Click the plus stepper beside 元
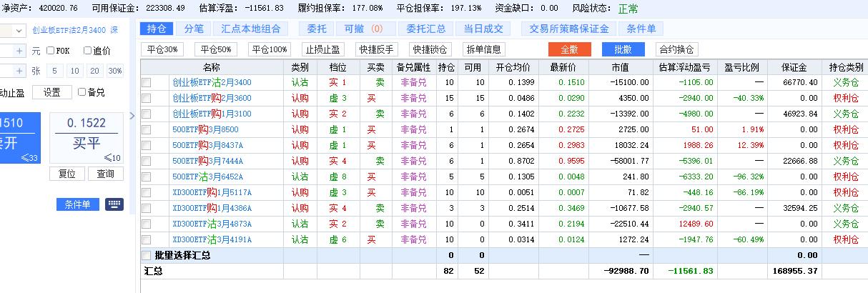868x293 pixels. (x=20, y=51)
